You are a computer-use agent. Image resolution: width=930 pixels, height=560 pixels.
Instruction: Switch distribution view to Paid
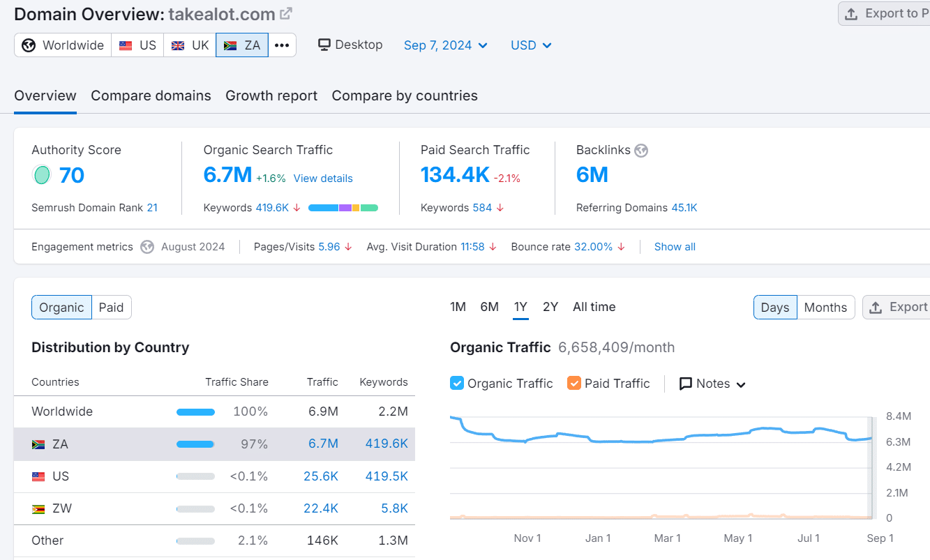111,308
